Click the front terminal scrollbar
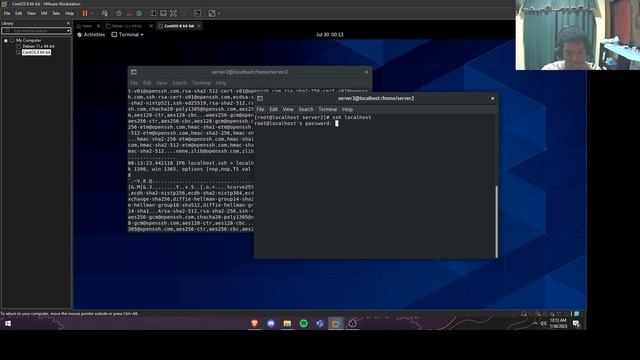The height and width of the screenshot is (360, 640). (x=496, y=222)
